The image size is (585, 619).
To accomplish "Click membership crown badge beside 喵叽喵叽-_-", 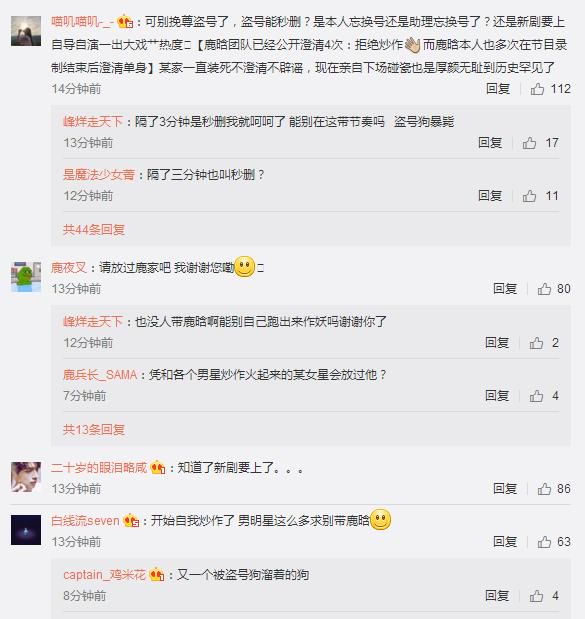I will coord(126,21).
